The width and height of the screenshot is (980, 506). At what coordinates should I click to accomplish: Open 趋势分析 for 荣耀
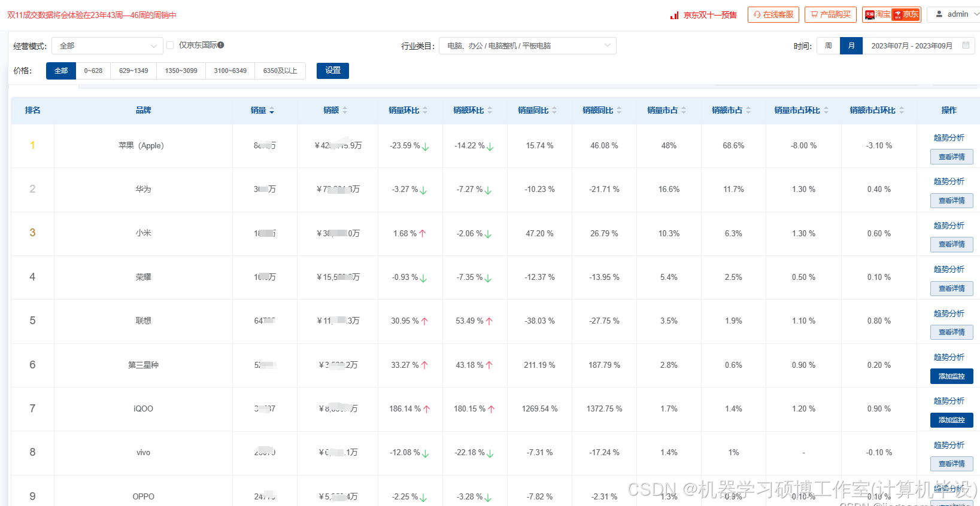pos(949,269)
